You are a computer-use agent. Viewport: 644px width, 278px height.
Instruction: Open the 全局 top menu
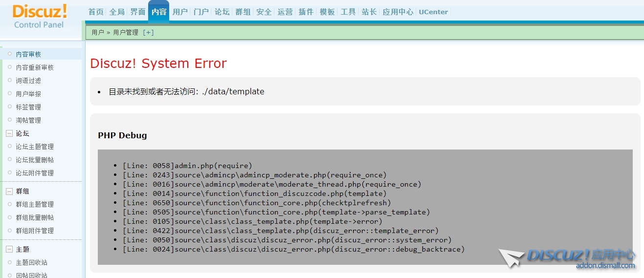[117, 12]
